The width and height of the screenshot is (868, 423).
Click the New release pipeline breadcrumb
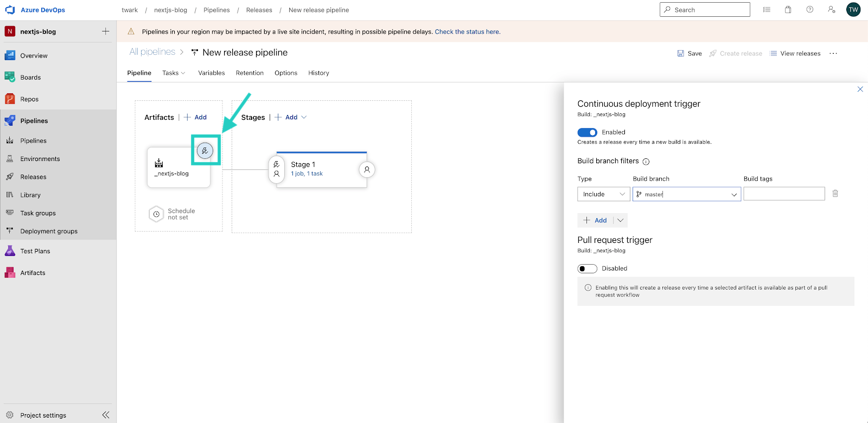point(319,10)
